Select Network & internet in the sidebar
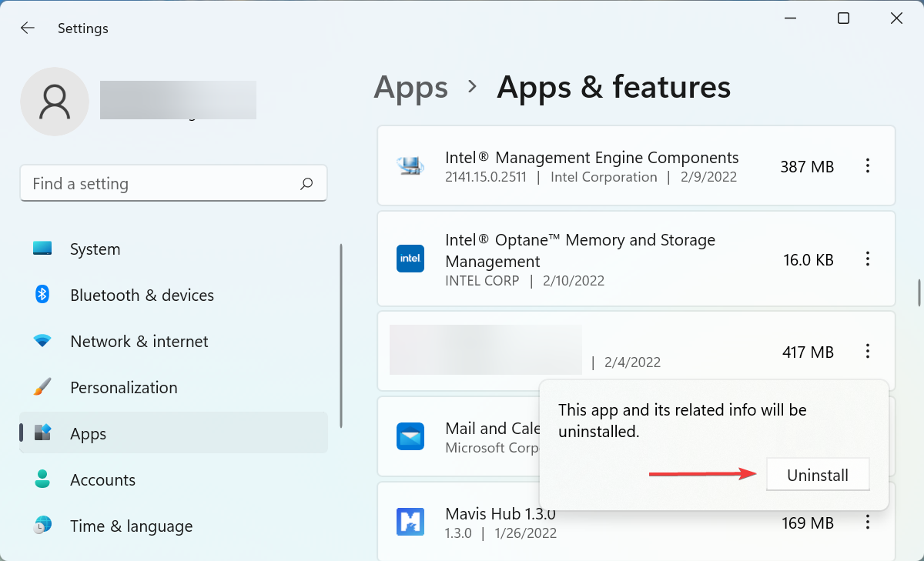Viewport: 924px width, 561px height. [139, 341]
